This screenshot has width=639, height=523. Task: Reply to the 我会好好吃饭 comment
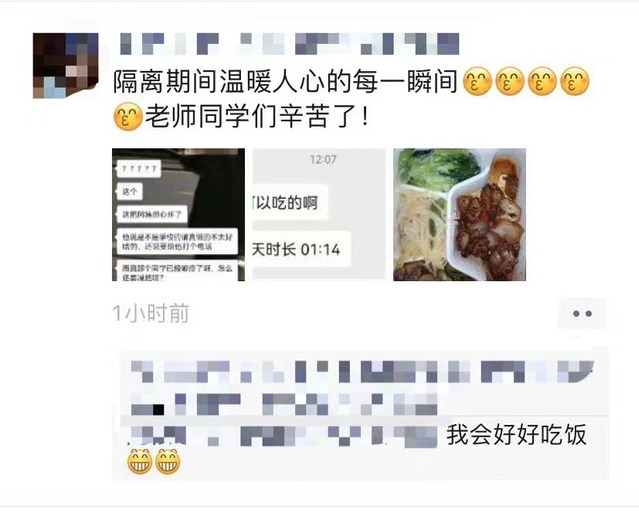[x=516, y=435]
